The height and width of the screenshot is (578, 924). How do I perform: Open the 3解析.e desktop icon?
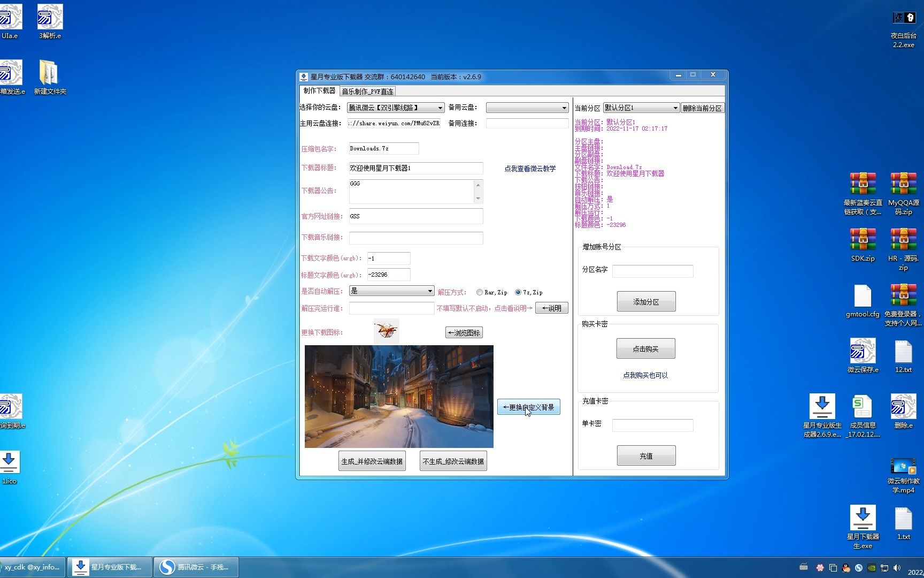point(50,22)
